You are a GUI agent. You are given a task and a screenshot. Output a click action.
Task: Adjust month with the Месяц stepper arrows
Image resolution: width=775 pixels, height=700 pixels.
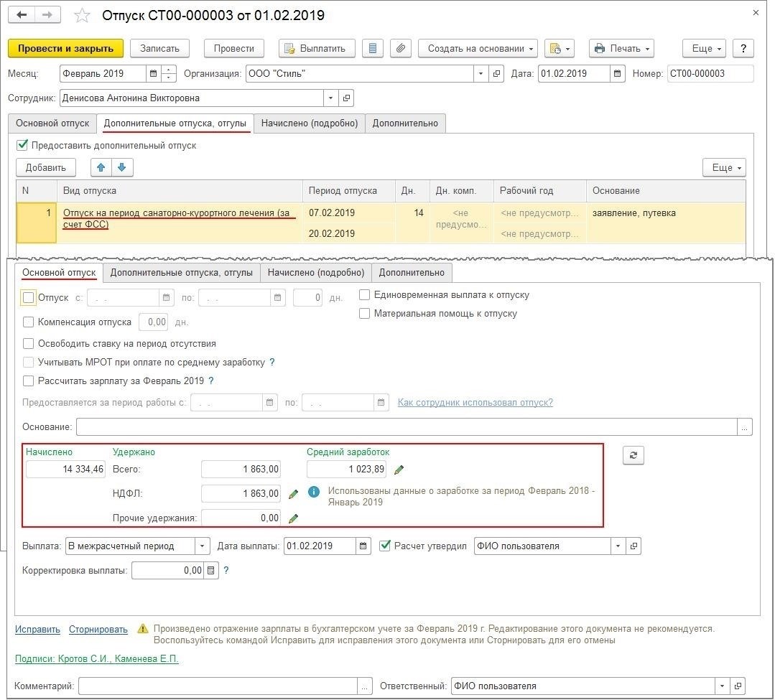coord(169,74)
